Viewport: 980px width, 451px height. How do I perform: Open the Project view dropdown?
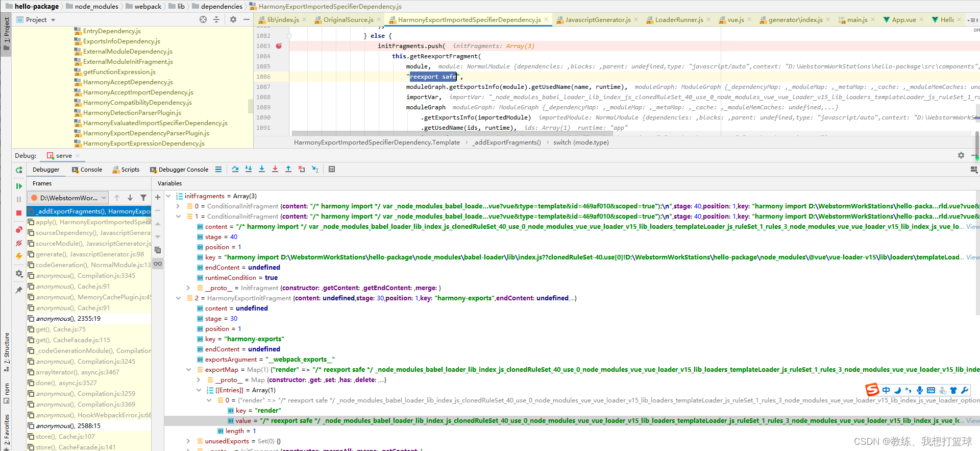pyautogui.click(x=36, y=20)
